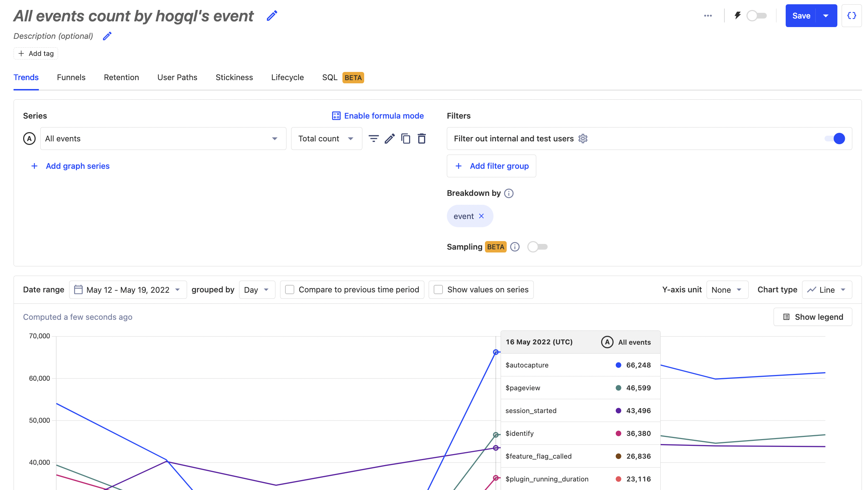Disable the Filter out internal and test users toggle
The height and width of the screenshot is (490, 868).
(x=836, y=139)
